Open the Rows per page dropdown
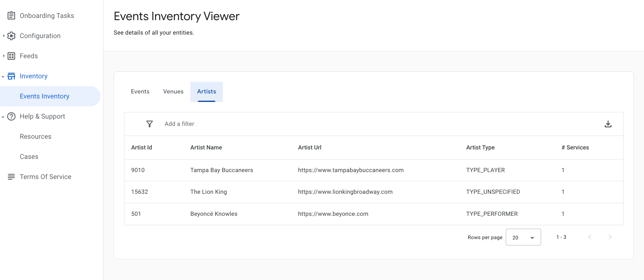 (523, 237)
